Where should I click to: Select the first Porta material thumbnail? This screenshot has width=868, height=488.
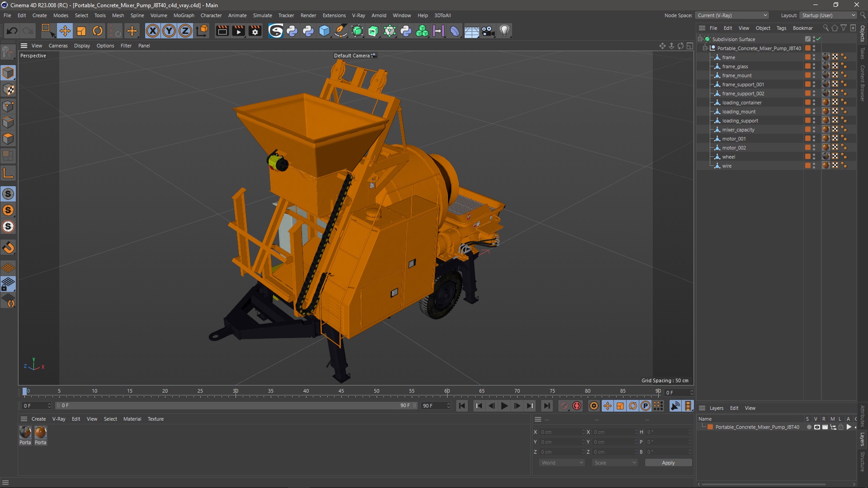click(25, 433)
